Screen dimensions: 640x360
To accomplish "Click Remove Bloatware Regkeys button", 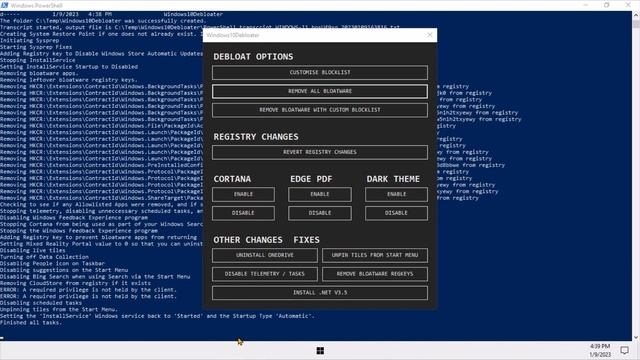I will (375, 274).
